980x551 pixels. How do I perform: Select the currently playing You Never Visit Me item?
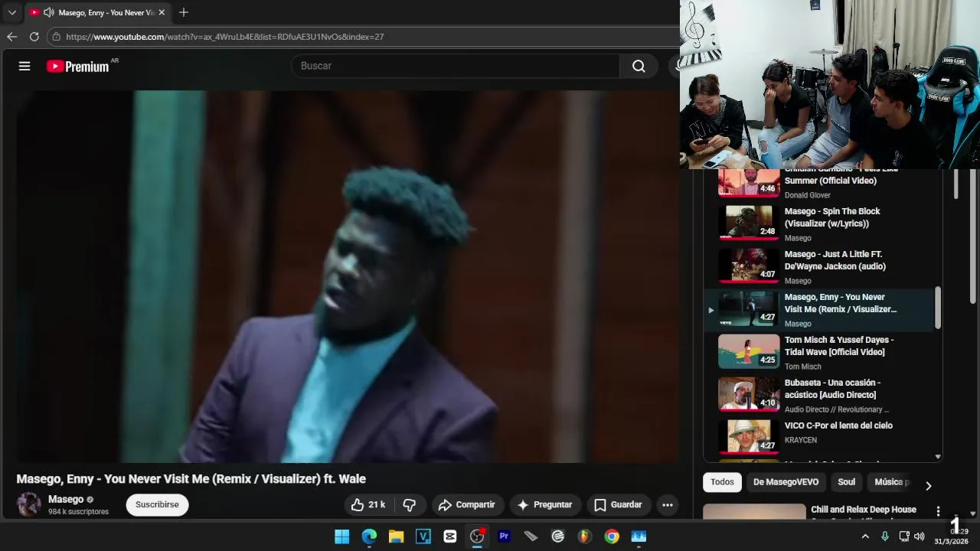point(819,309)
